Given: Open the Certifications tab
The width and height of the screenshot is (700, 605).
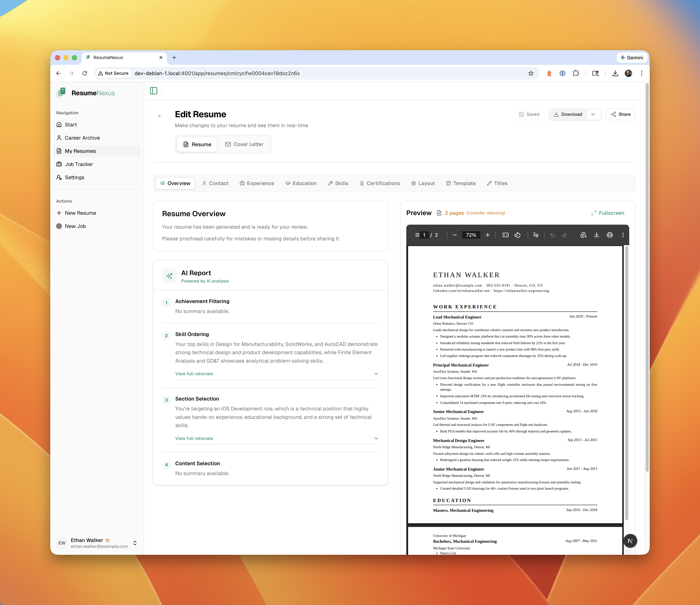Looking at the screenshot, I should click(x=380, y=183).
